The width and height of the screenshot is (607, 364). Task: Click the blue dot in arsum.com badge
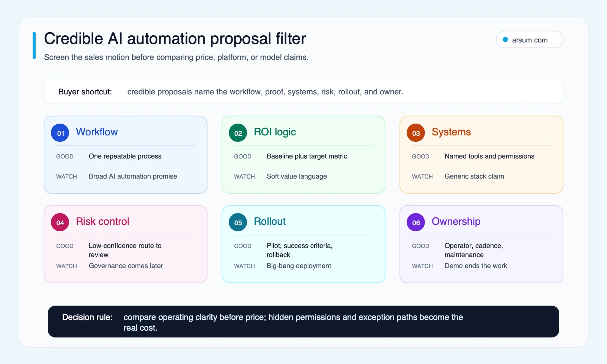[x=505, y=39]
